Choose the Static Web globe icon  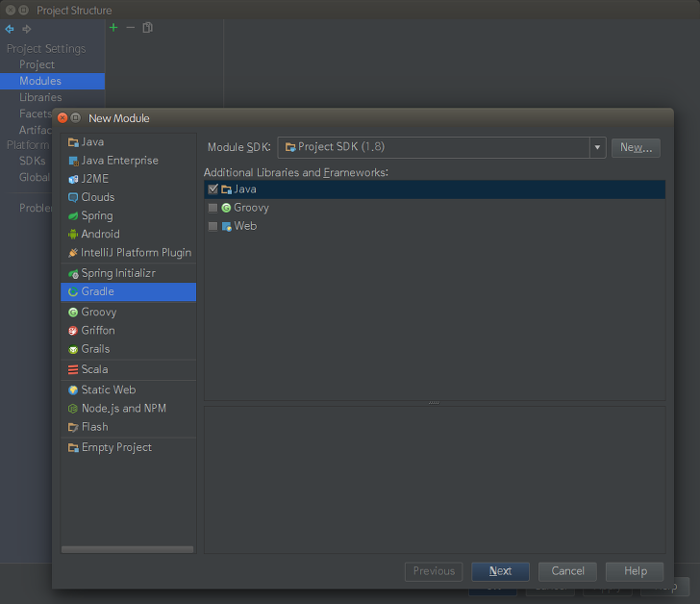73,390
